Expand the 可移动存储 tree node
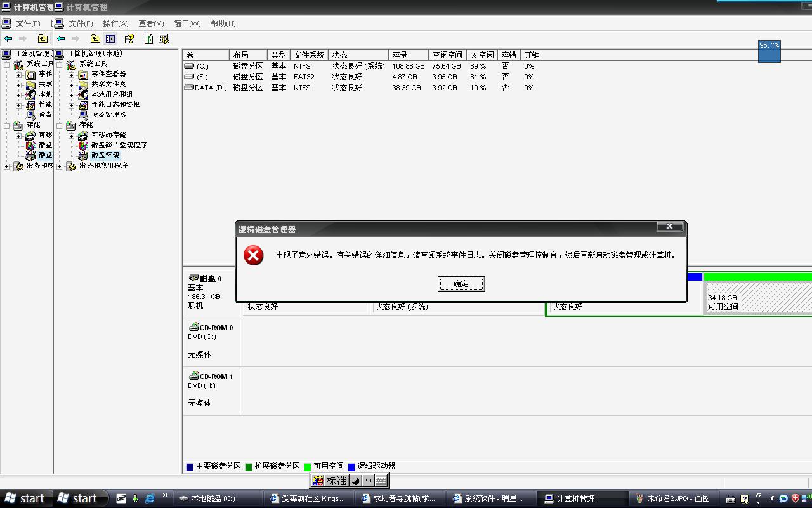Screen dimensions: 812x508 pyautogui.click(x=72, y=136)
